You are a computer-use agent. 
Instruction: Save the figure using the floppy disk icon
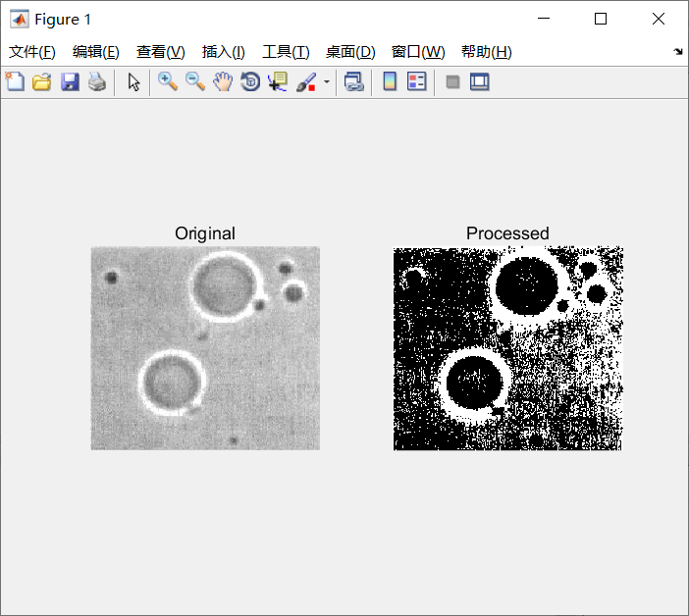coord(70,81)
